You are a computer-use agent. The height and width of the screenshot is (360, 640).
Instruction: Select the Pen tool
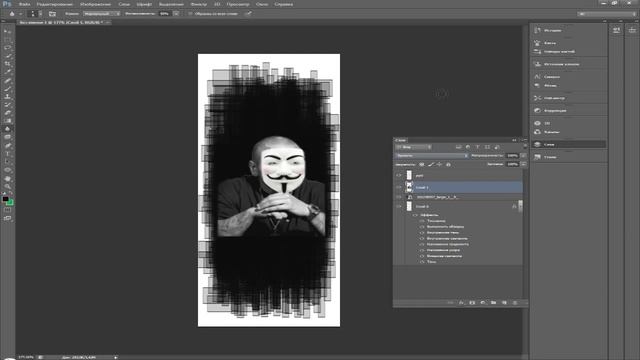7,146
